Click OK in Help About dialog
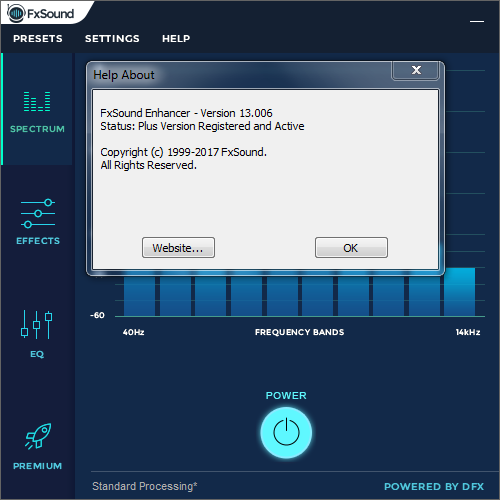 tap(351, 248)
